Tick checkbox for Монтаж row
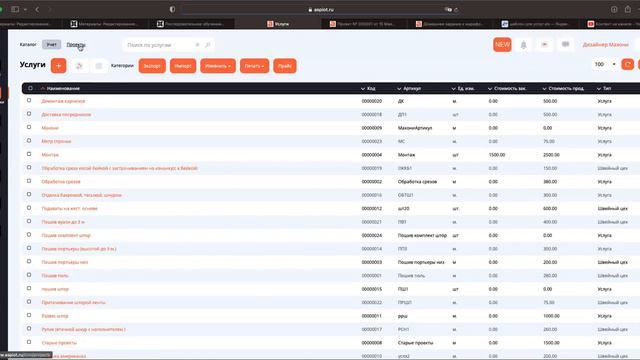Screen dimensions: 640x360 pos(29,154)
